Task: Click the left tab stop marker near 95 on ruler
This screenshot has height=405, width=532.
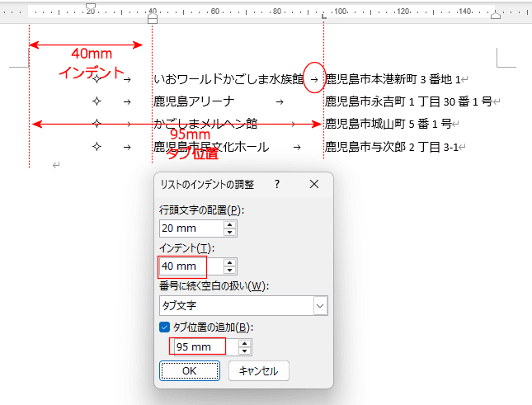Action: pyautogui.click(x=323, y=16)
